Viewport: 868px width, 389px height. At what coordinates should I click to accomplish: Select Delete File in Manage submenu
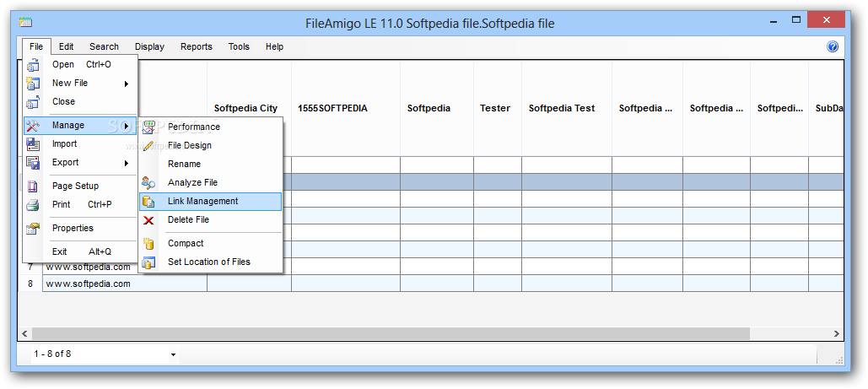coord(211,219)
